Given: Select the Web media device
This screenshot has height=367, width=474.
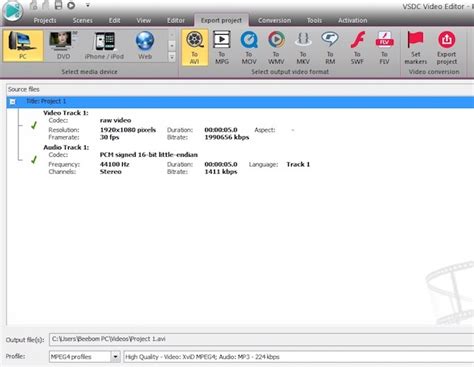Looking at the screenshot, I should coord(145,45).
